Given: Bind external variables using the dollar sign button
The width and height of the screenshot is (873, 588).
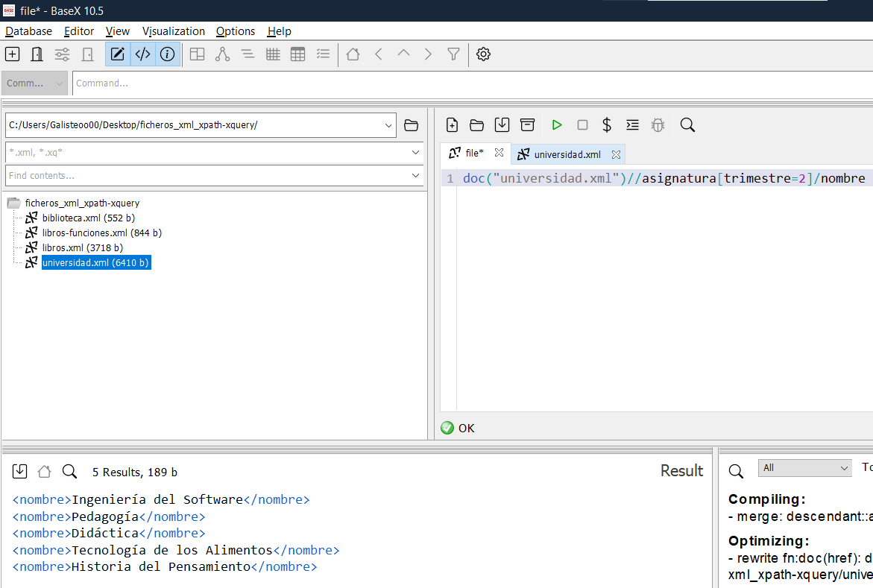Looking at the screenshot, I should pos(607,124).
